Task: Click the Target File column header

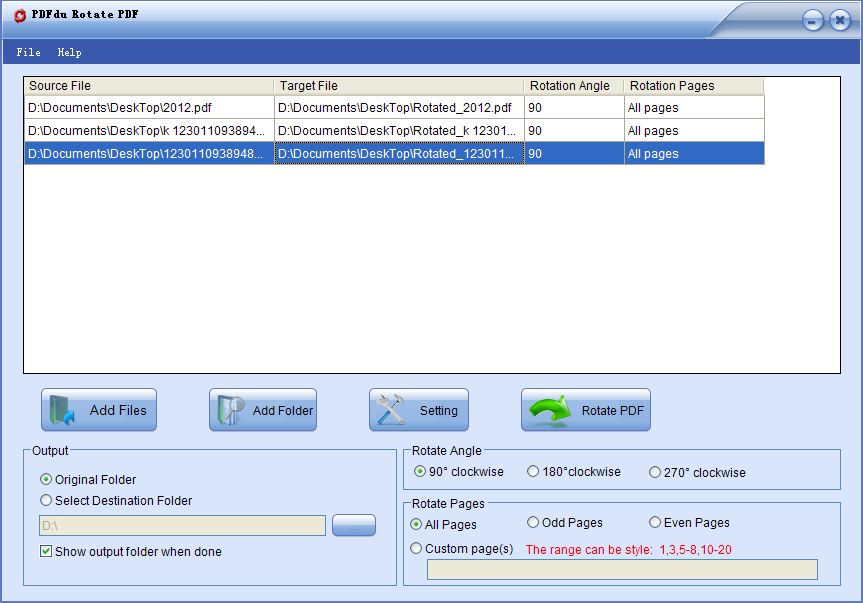Action: [x=398, y=86]
